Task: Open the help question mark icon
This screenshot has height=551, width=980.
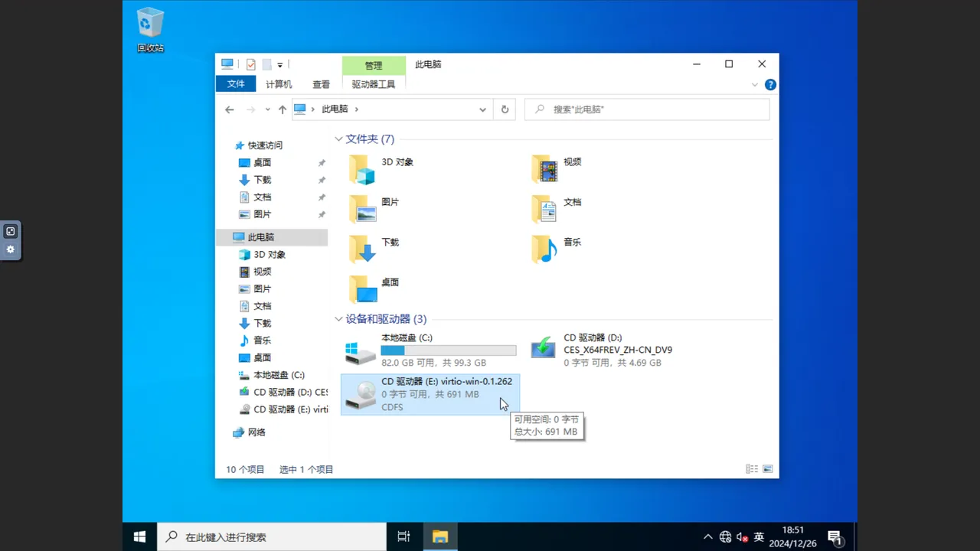Action: (x=770, y=85)
